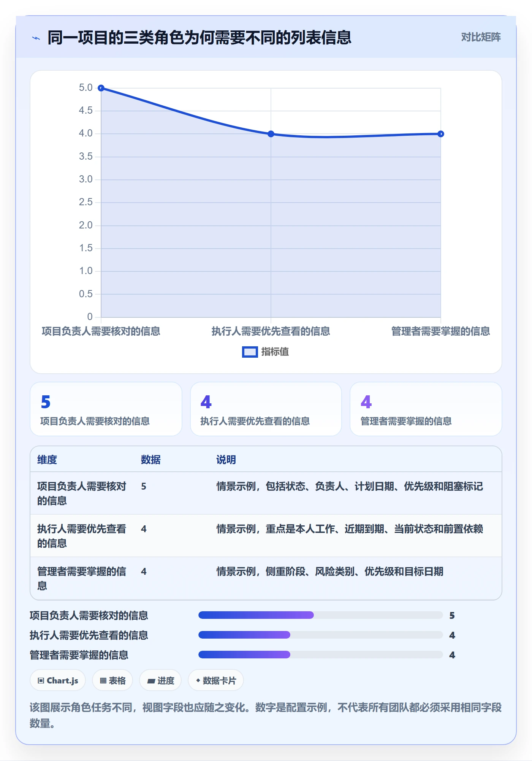Click description starting 情景示例，重点是本人工作
Image resolution: width=532 pixels, height=761 pixels.
pos(350,529)
